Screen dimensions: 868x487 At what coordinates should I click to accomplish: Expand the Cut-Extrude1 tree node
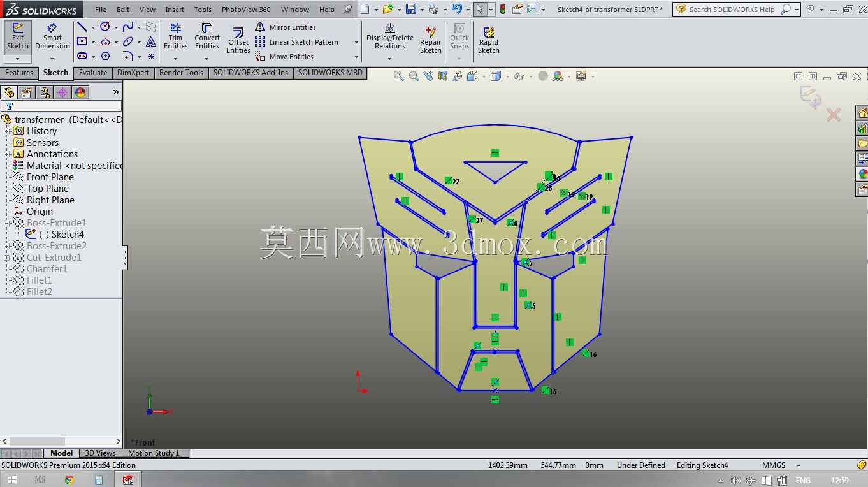click(7, 258)
